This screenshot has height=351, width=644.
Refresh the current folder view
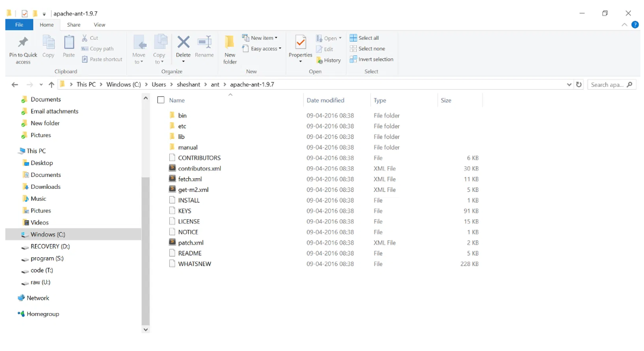point(579,85)
